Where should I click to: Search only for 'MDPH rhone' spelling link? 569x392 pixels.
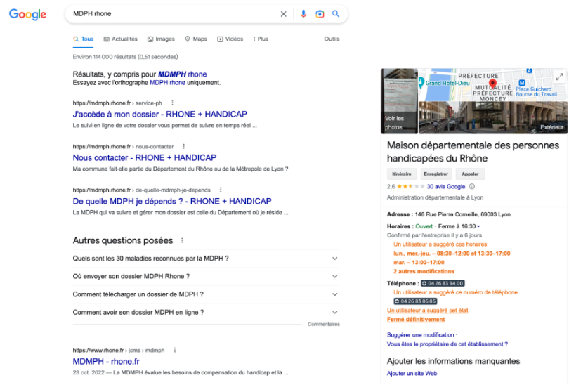click(x=167, y=83)
